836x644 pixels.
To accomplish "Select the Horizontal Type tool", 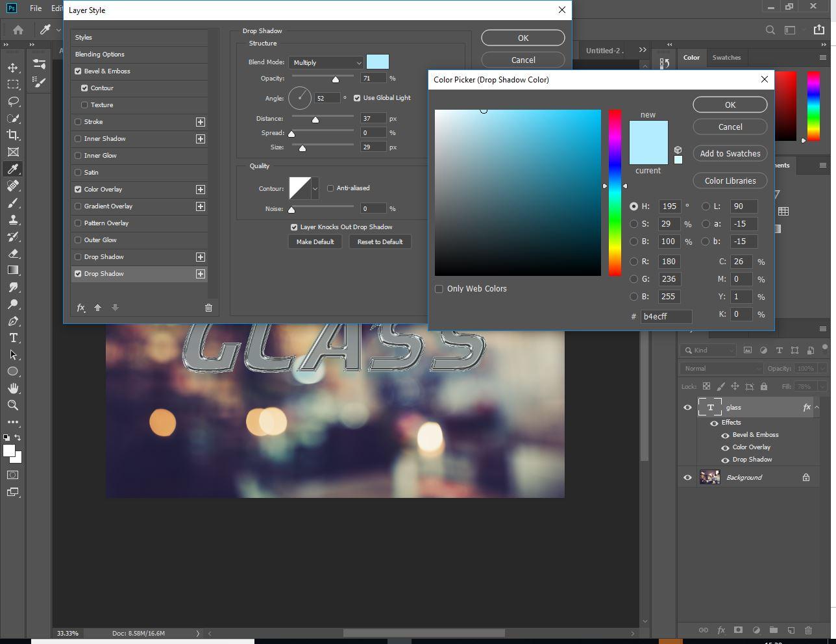I will 13,338.
